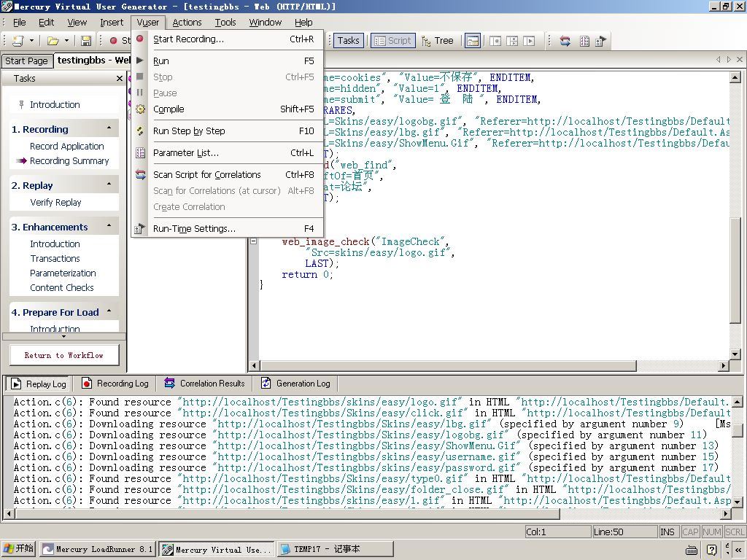747x560 pixels.
Task: Open dropdown arrow next to New icon
Action: (x=31, y=41)
